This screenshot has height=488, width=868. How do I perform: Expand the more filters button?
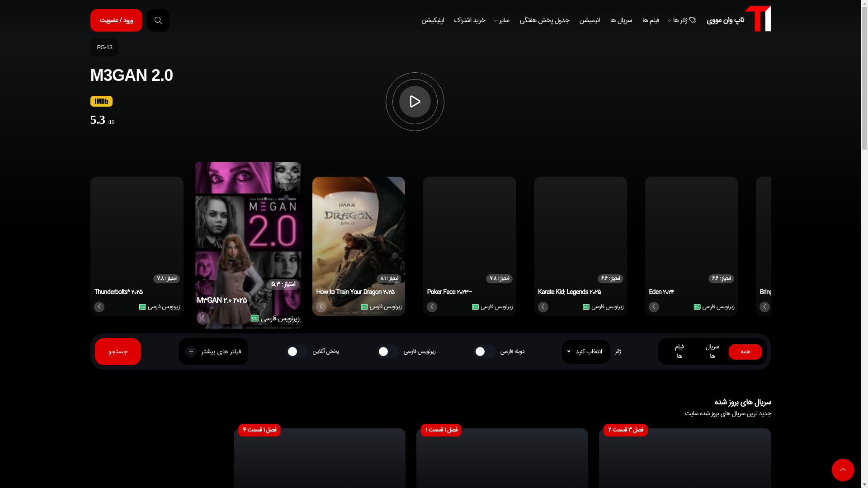pyautogui.click(x=213, y=352)
